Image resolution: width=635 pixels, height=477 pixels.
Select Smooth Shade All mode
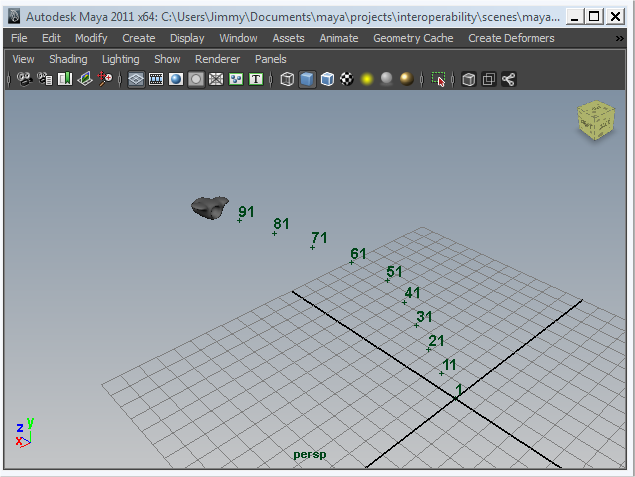[x=307, y=79]
